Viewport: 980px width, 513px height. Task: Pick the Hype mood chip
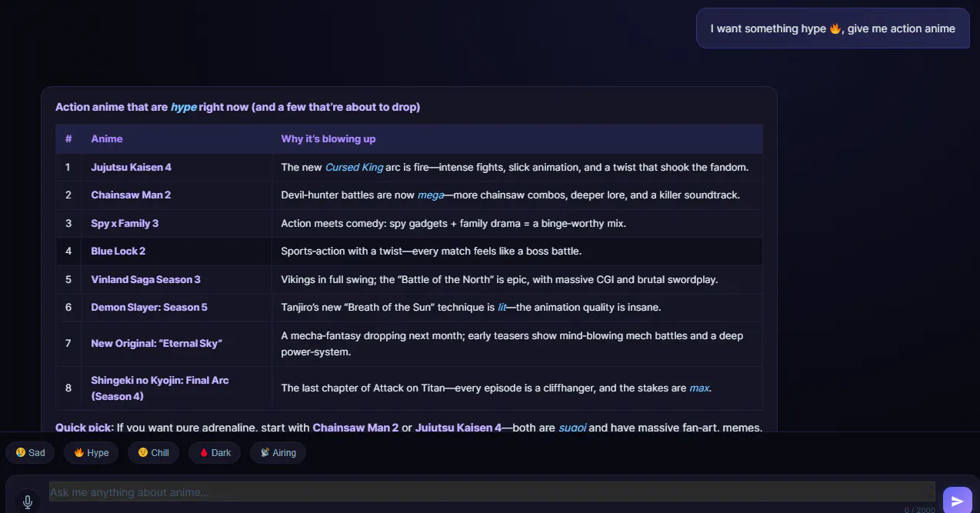(92, 452)
